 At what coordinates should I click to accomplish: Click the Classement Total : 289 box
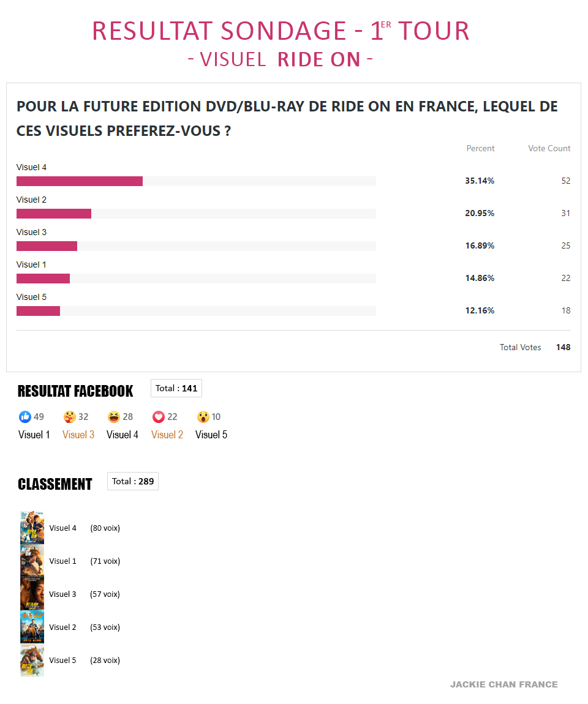pos(133,481)
